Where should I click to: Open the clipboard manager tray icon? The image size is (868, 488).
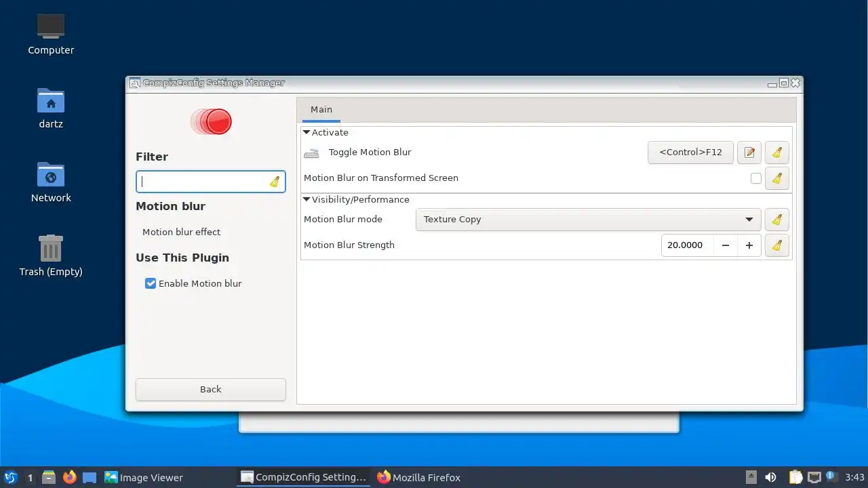click(795, 477)
